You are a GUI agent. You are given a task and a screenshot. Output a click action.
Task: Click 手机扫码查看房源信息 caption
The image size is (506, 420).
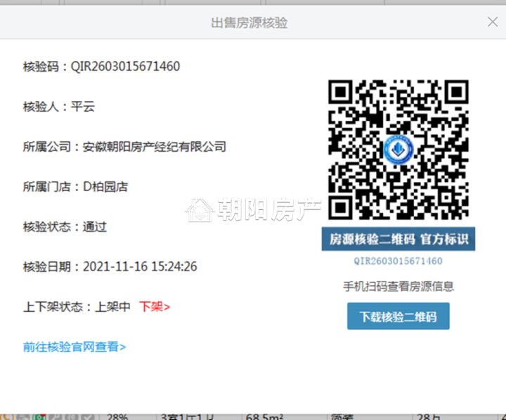click(x=398, y=286)
